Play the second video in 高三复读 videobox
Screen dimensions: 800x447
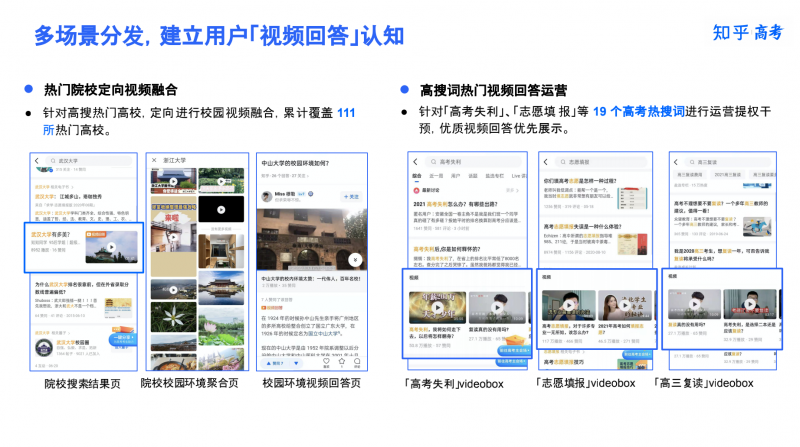pos(749,304)
